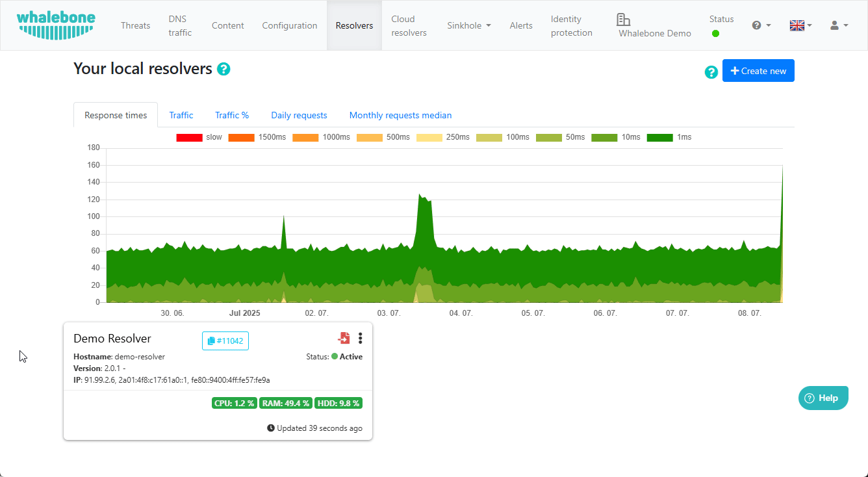868x477 pixels.
Task: Open Demo Resolver three-dot options menu
Action: [x=361, y=338]
